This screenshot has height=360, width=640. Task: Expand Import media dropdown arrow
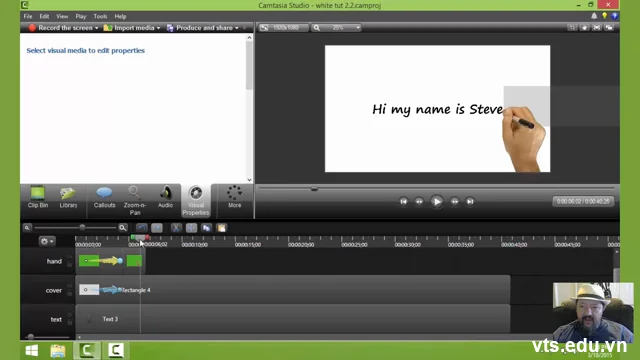point(158,28)
